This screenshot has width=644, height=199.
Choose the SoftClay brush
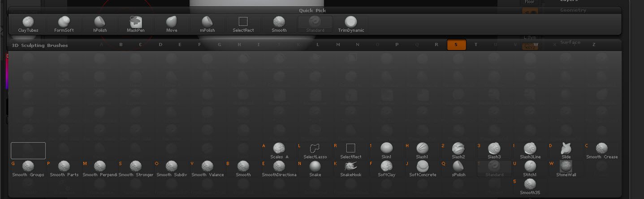pos(387,169)
